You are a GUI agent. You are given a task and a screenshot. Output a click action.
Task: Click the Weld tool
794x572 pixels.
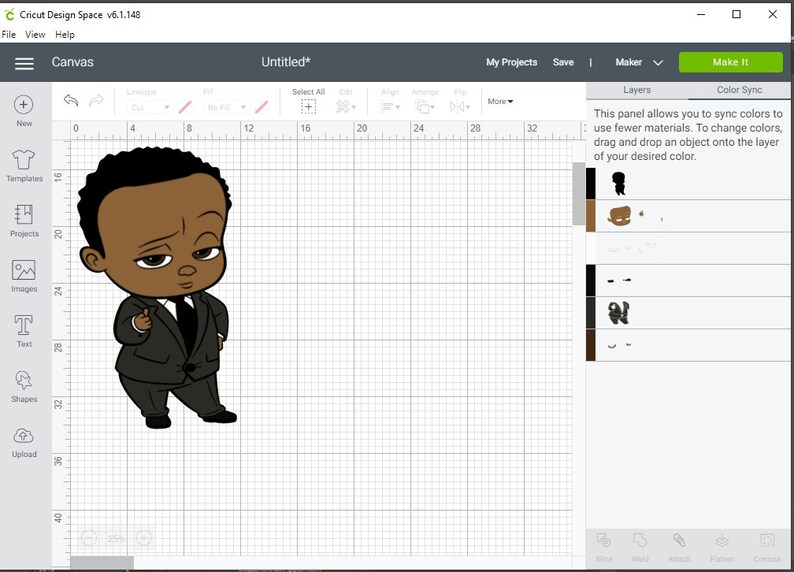click(640, 548)
